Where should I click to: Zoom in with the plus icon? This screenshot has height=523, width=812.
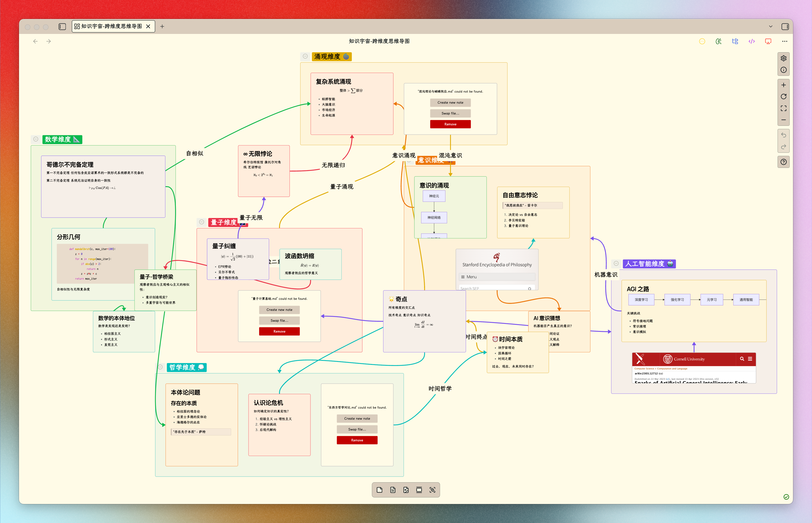783,85
